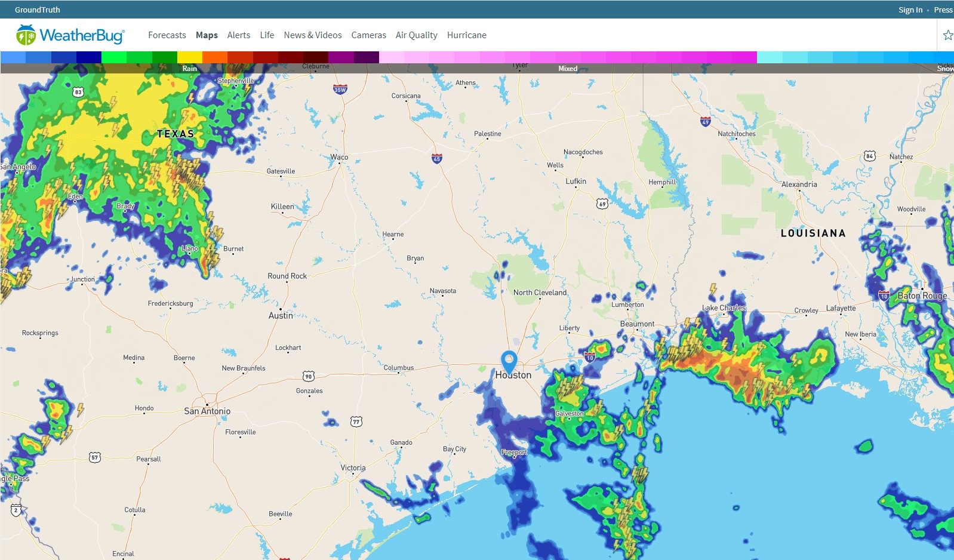Open the Forecasts menu

click(167, 35)
